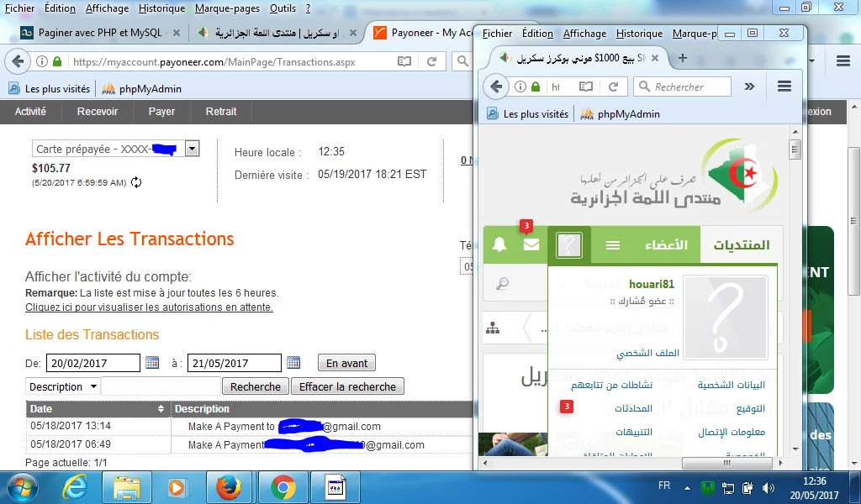The height and width of the screenshot is (504, 861).
Task: Expand the Carte prépayée account dropdown
Action: coord(192,149)
